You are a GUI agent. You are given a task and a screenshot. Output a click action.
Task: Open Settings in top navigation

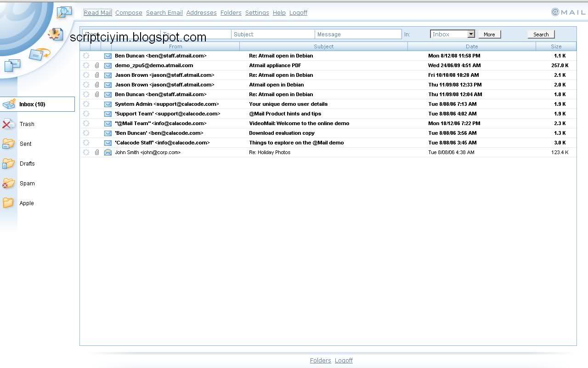pyautogui.click(x=257, y=13)
